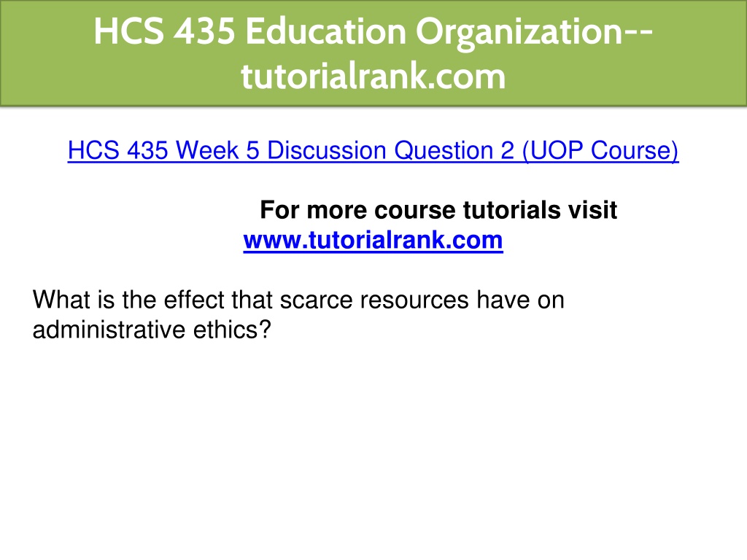Click the words 'For more' in the bold line
This screenshot has height=560, width=747.
pyautogui.click(x=314, y=210)
